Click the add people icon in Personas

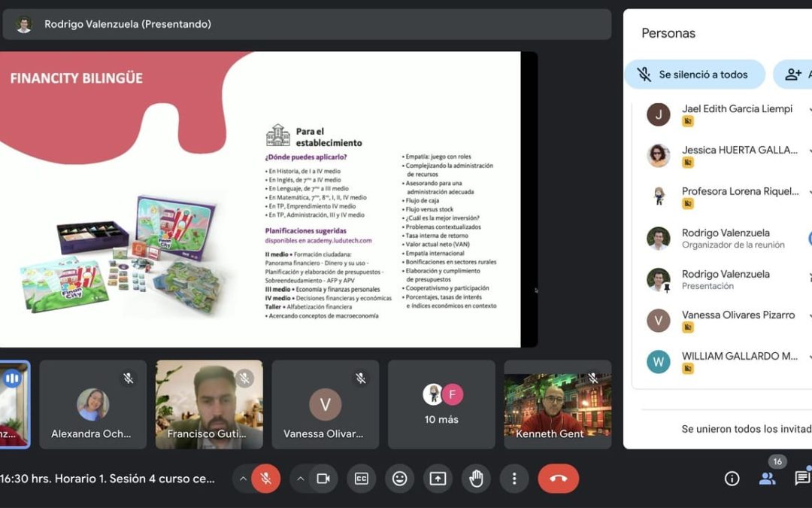click(793, 75)
